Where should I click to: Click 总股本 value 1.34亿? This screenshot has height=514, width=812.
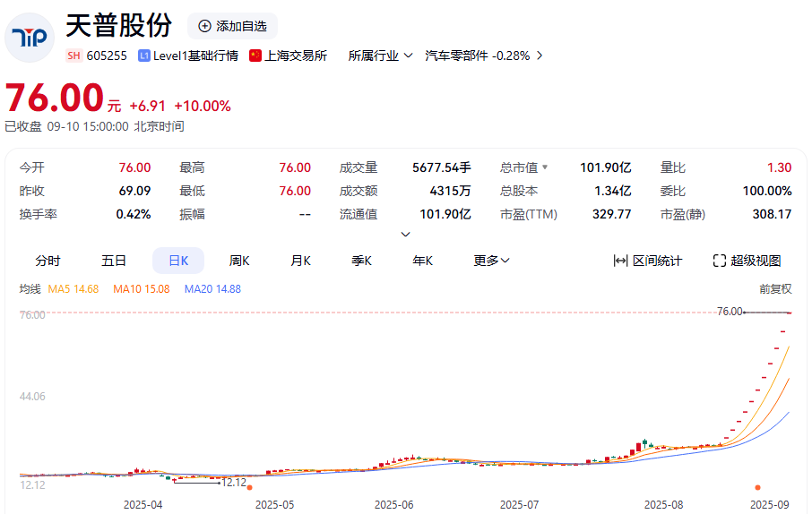pos(613,191)
